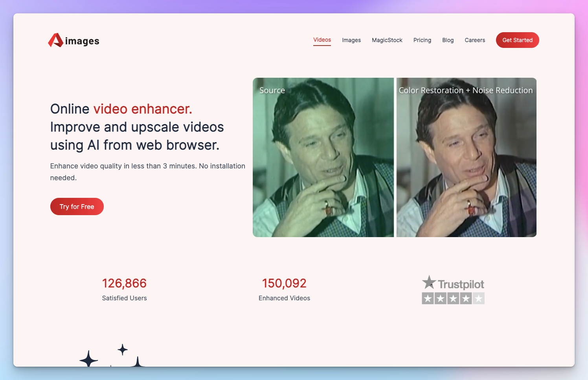Open the Images nav link
588x380 pixels.
351,40
